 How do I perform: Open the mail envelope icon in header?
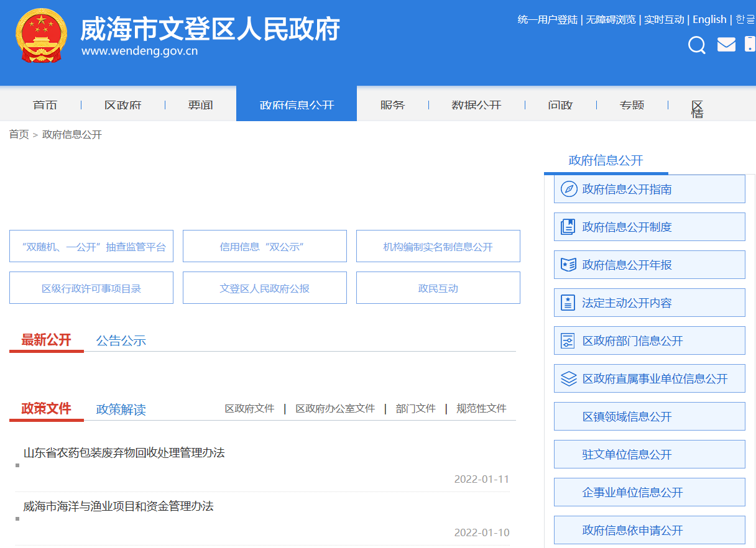point(726,45)
